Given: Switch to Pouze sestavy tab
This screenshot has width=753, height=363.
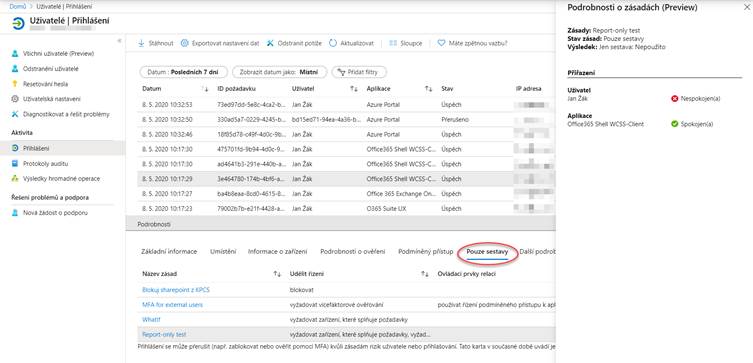Looking at the screenshot, I should (x=487, y=252).
